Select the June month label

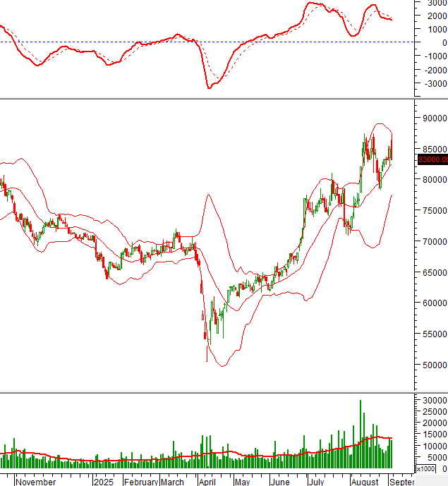[x=279, y=481]
